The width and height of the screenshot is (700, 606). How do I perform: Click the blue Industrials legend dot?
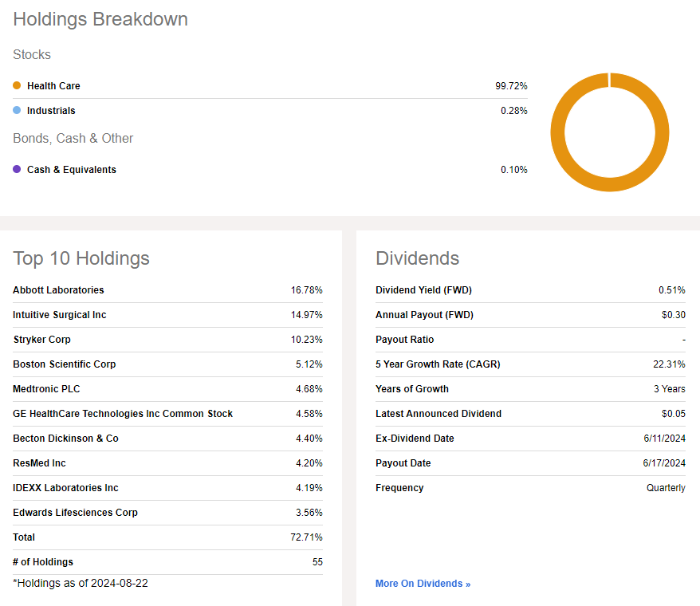pyautogui.click(x=17, y=110)
